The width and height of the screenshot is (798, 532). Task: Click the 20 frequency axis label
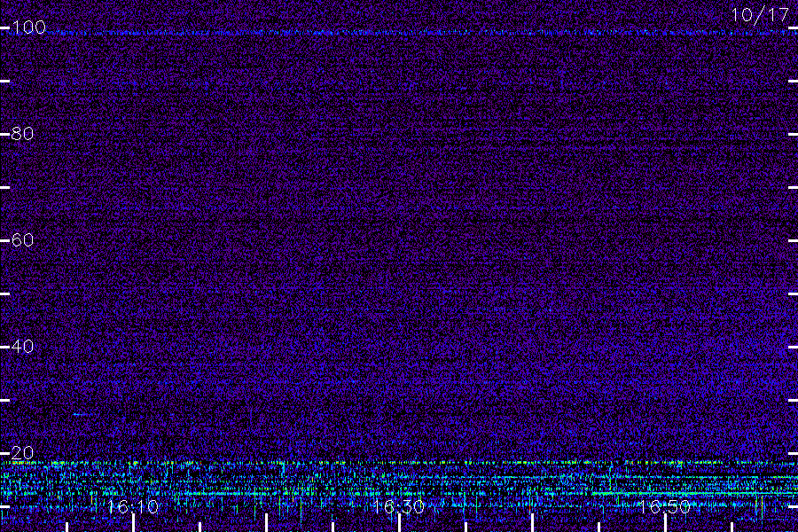pyautogui.click(x=22, y=452)
